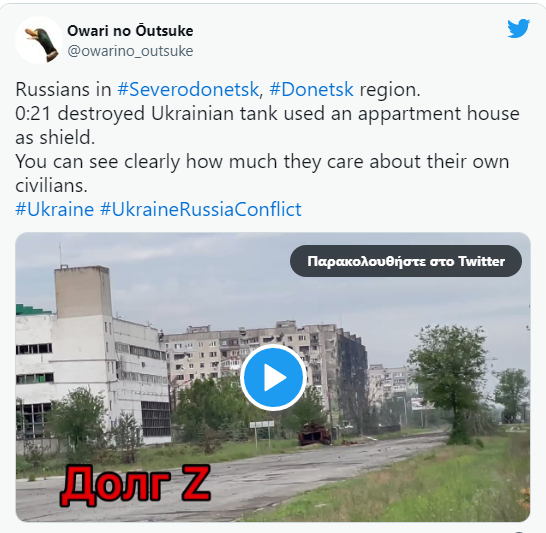Open the #Severodonetsk hashtag
This screenshot has width=546, height=533.
pyautogui.click(x=188, y=89)
